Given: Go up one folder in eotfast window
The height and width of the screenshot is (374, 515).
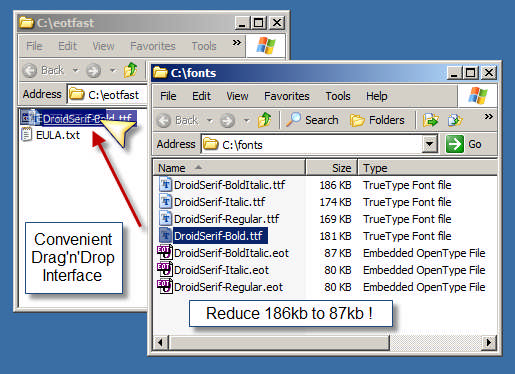Looking at the screenshot, I should tap(130, 70).
